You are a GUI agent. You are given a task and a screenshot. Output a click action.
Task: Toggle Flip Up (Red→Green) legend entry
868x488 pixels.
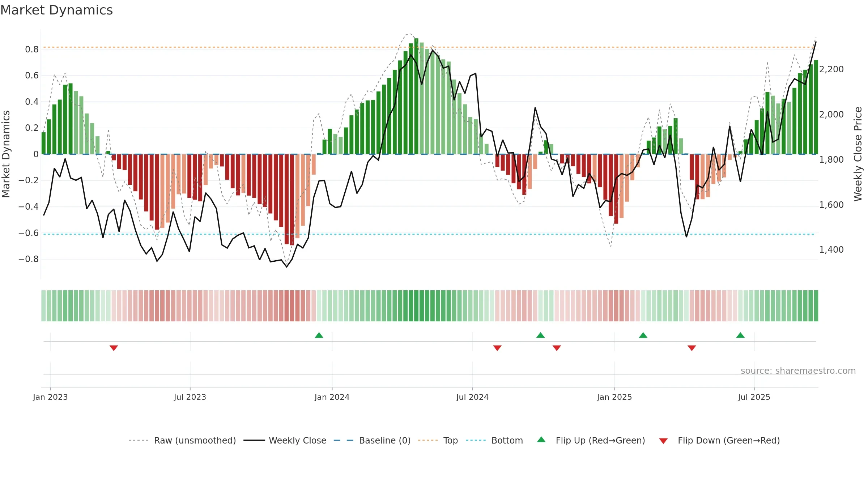click(591, 440)
